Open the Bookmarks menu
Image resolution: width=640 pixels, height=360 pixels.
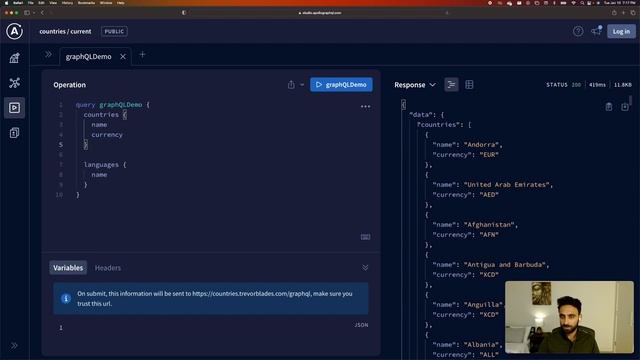click(x=86, y=2)
